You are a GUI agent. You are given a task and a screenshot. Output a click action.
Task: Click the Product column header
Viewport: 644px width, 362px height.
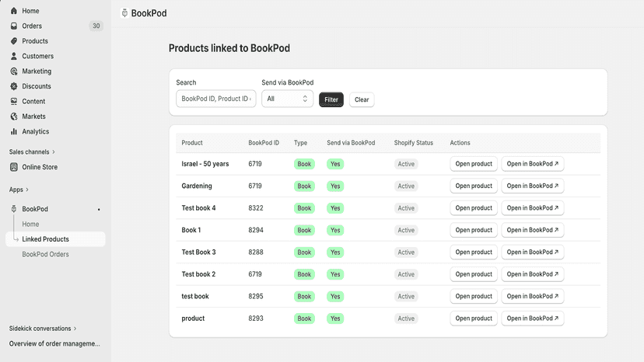tap(192, 143)
